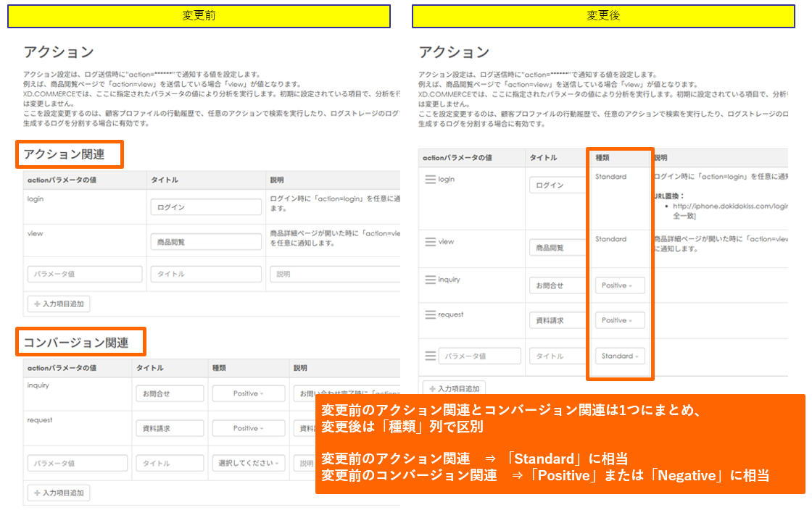Expand inquiry's Positive dropdown in コンバージョン関連

(249, 393)
